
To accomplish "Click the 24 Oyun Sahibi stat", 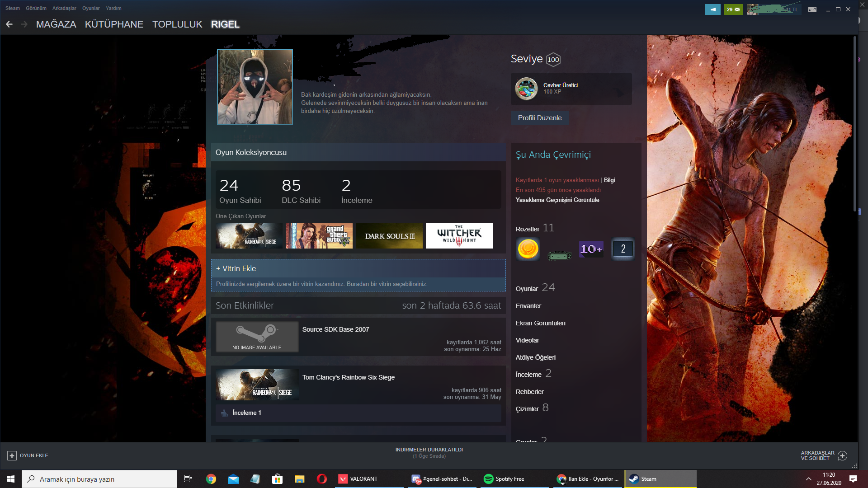I will pos(240,190).
